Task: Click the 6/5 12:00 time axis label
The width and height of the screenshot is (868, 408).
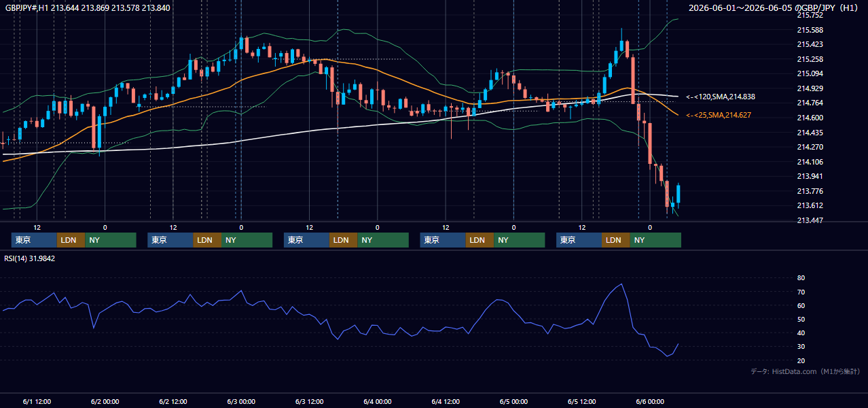Action: (x=582, y=401)
